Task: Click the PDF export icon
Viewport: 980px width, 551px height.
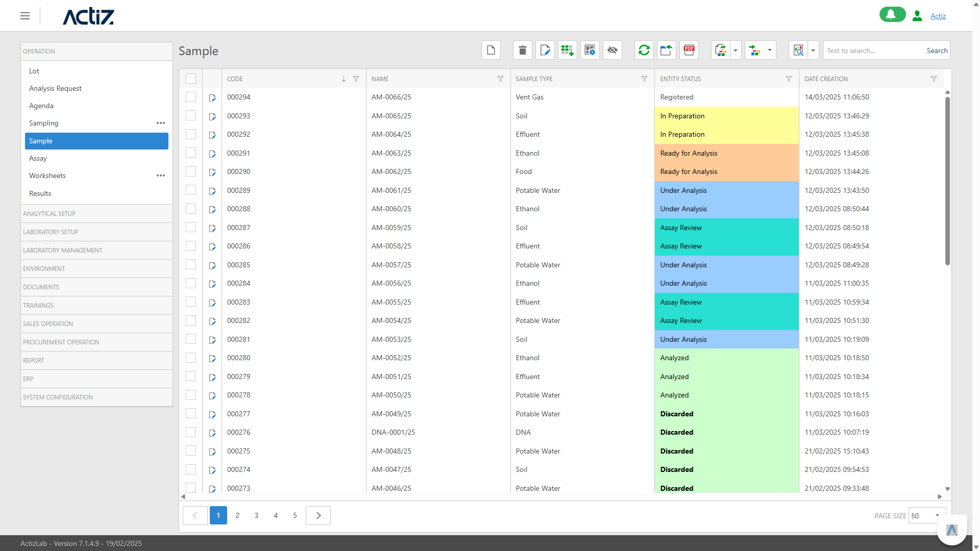Action: (689, 50)
